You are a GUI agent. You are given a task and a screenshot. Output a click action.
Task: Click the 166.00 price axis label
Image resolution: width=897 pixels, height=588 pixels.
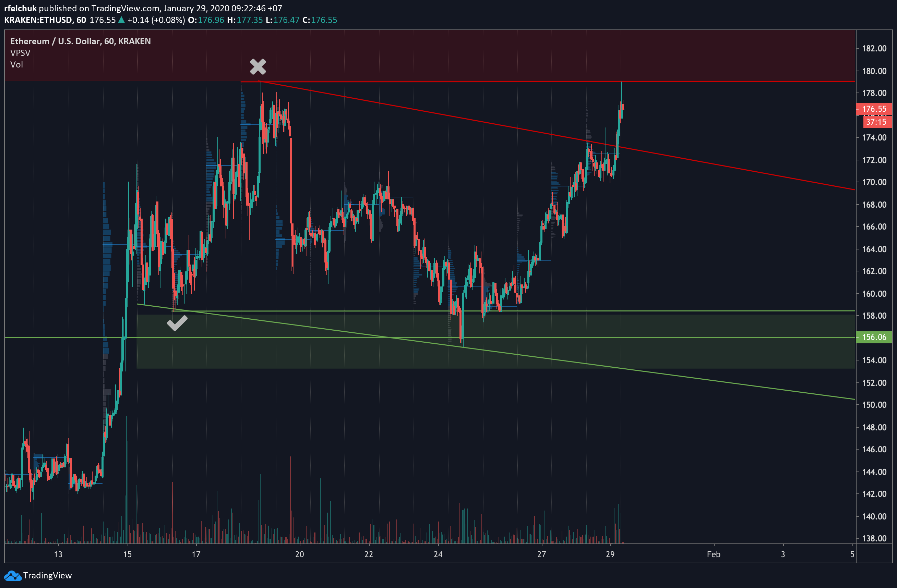[874, 226]
